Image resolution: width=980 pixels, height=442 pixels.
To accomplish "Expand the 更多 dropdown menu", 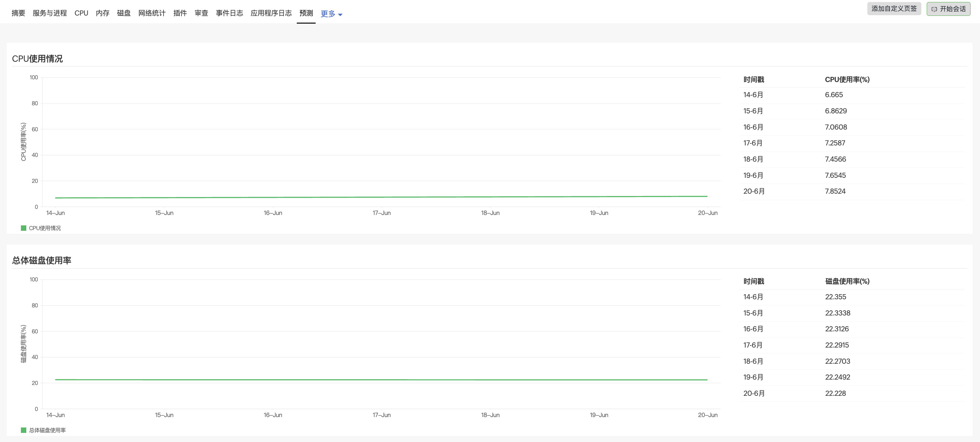I will (x=328, y=14).
